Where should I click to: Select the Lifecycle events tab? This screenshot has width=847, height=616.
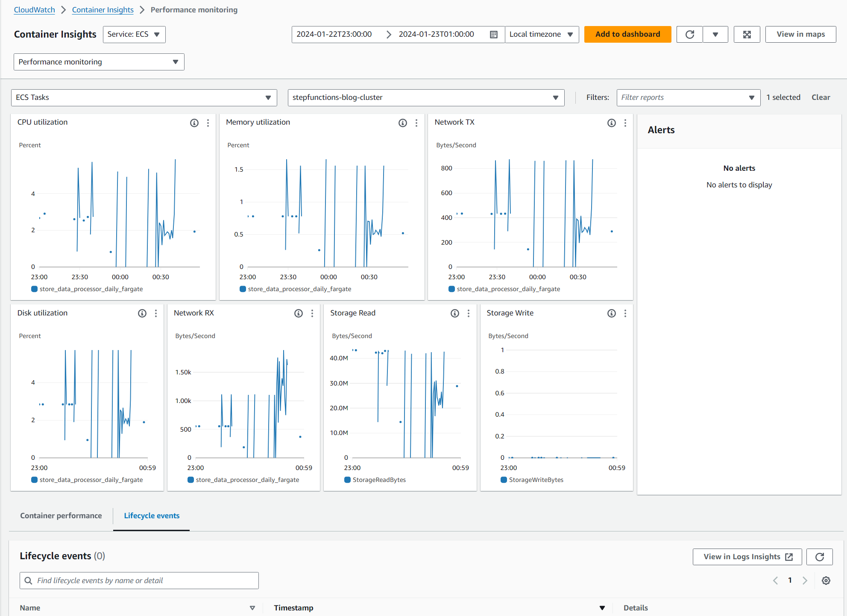(152, 516)
